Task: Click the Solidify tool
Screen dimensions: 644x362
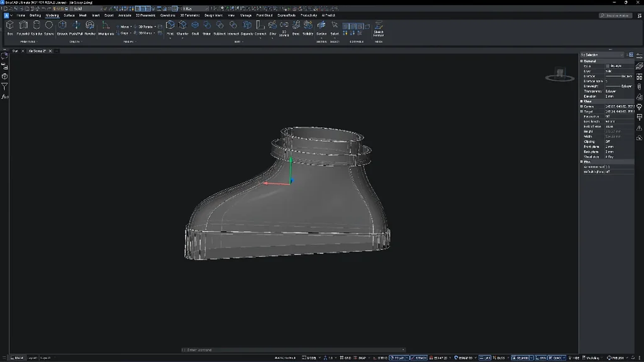Action: (308, 28)
